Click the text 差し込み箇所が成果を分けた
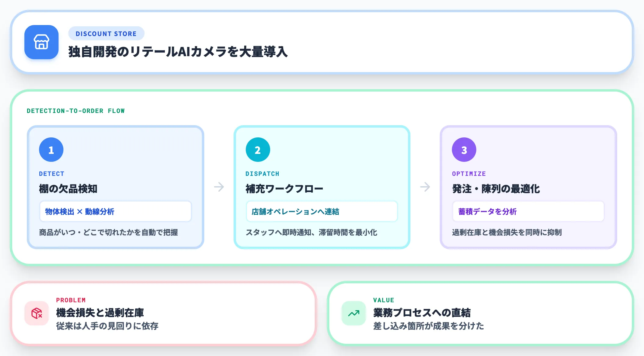Image resolution: width=644 pixels, height=356 pixels. (428, 326)
